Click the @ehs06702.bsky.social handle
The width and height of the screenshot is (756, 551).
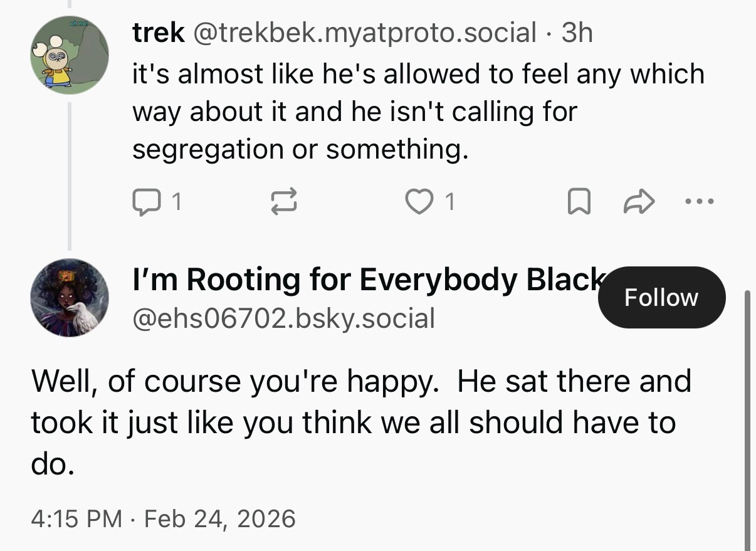(283, 318)
